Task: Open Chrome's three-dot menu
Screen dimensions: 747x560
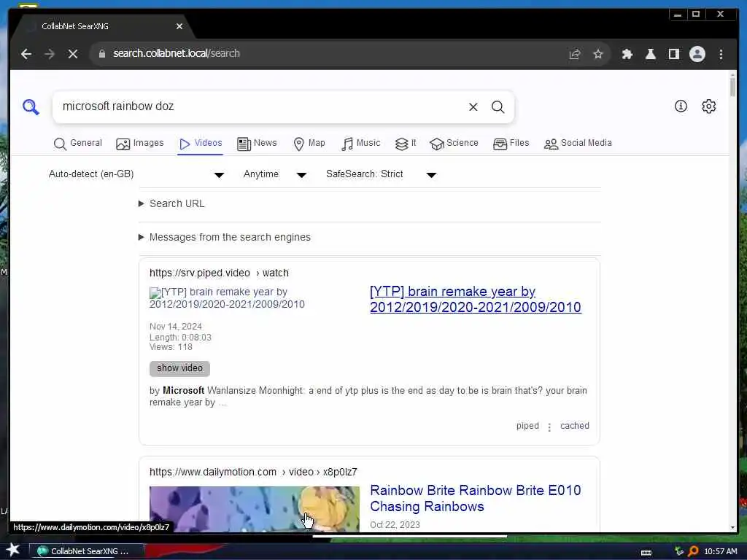Action: 721,54
